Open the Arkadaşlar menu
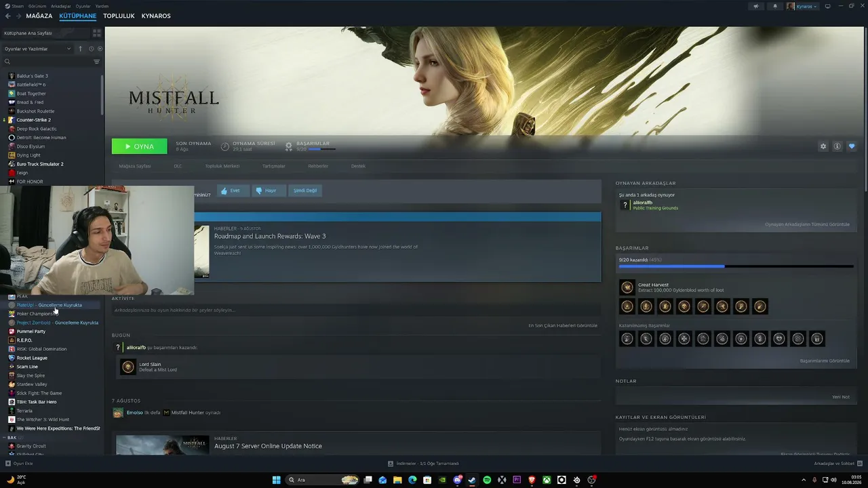 pyautogui.click(x=61, y=6)
